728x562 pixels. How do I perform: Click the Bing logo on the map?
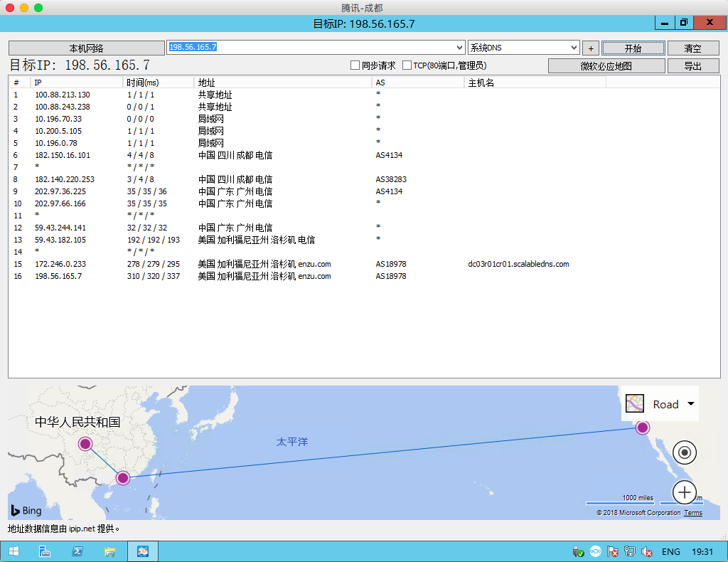point(26,510)
